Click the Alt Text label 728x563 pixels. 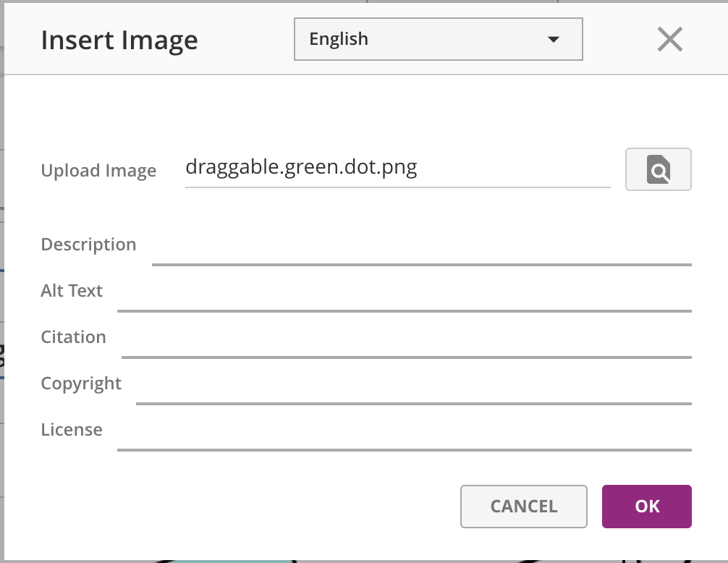point(72,291)
